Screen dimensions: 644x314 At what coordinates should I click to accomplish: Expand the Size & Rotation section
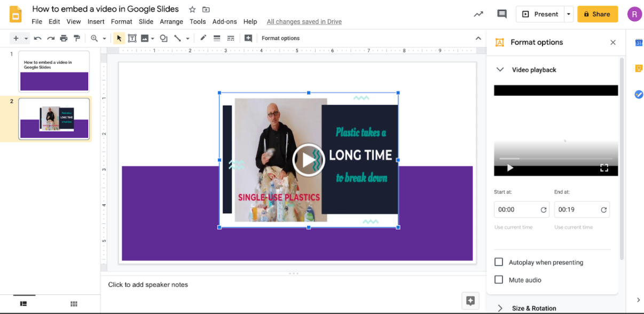click(500, 308)
